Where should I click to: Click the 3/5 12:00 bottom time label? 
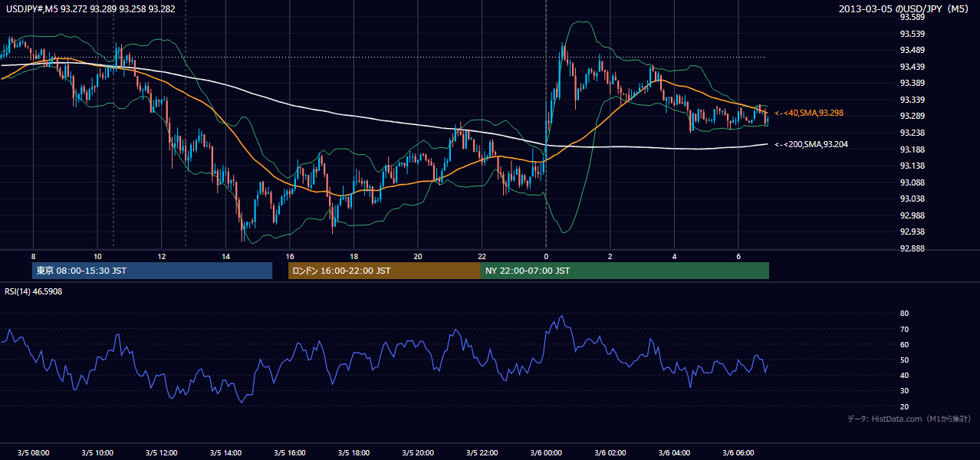(x=162, y=453)
